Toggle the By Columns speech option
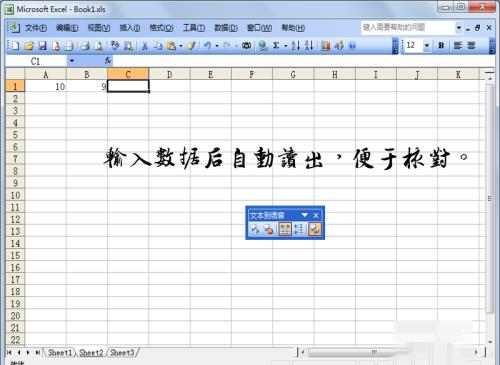 coord(299,229)
